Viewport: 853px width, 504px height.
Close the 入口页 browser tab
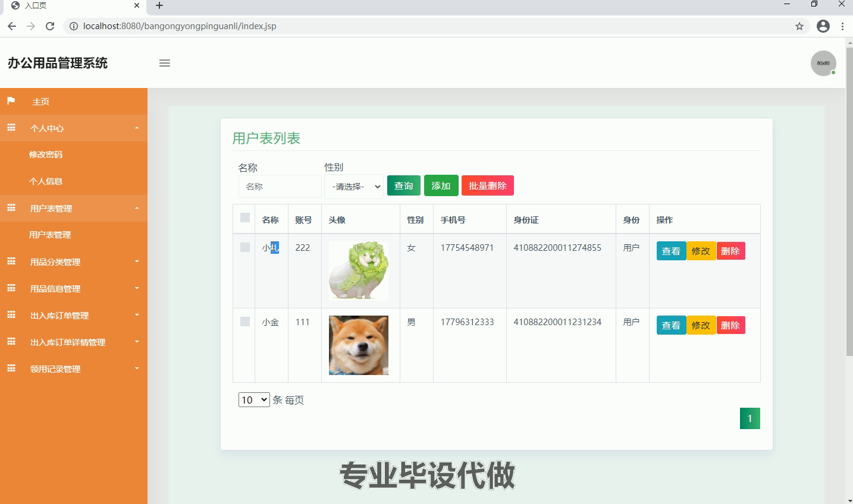(x=137, y=6)
